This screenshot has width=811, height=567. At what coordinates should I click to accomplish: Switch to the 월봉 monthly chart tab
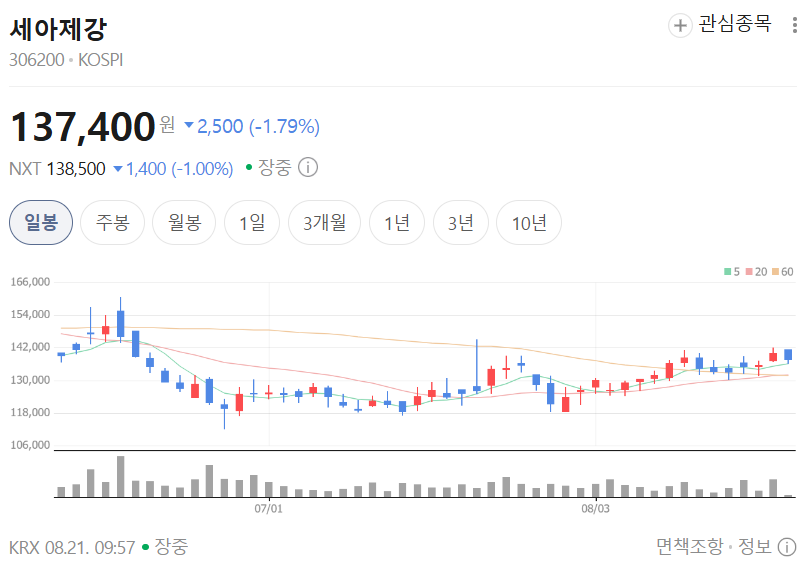point(184,222)
